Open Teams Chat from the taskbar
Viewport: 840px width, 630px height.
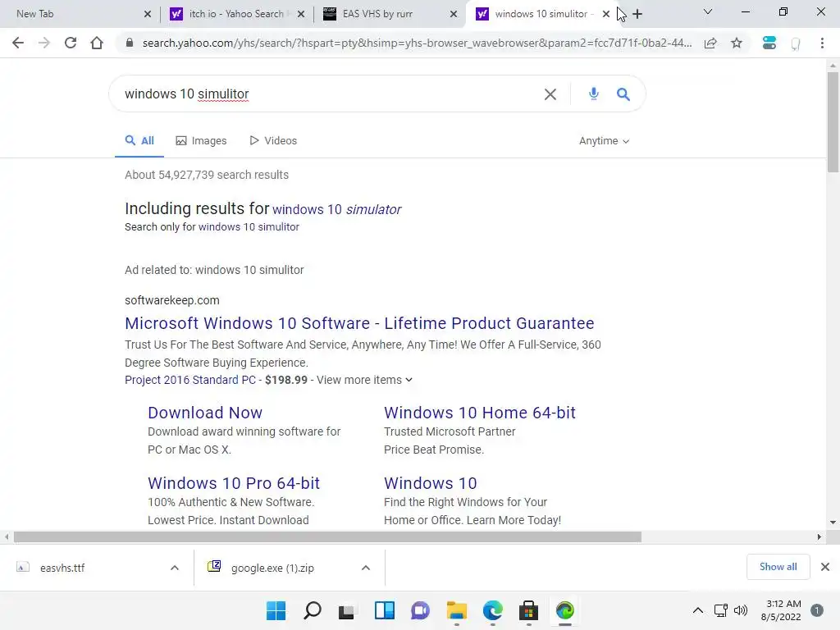coord(421,610)
